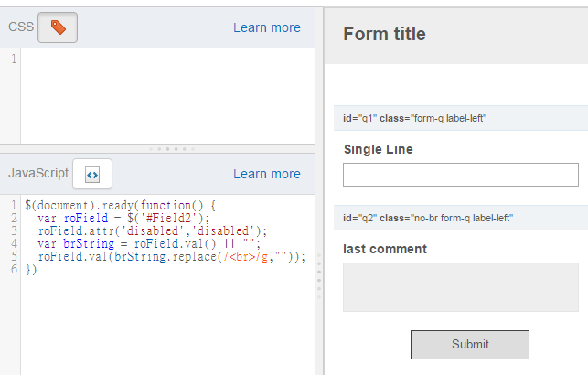The image size is (588, 375).
Task: Click the Submit button
Action: [470, 345]
